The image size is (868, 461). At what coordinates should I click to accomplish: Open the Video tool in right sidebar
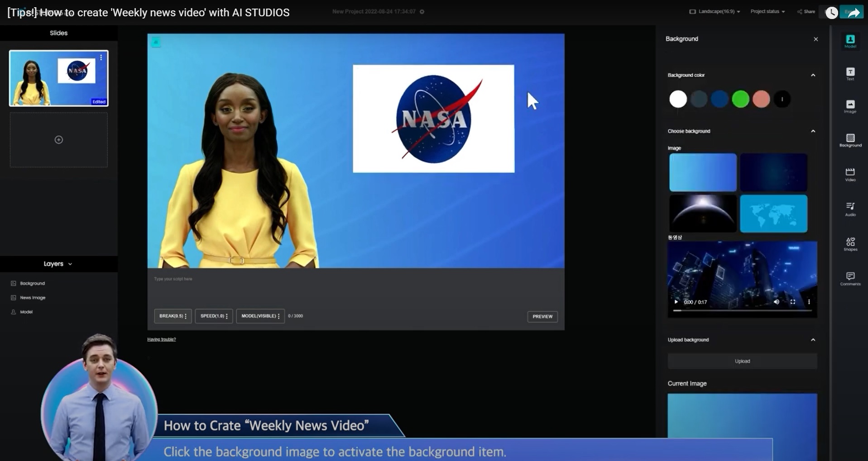850,174
